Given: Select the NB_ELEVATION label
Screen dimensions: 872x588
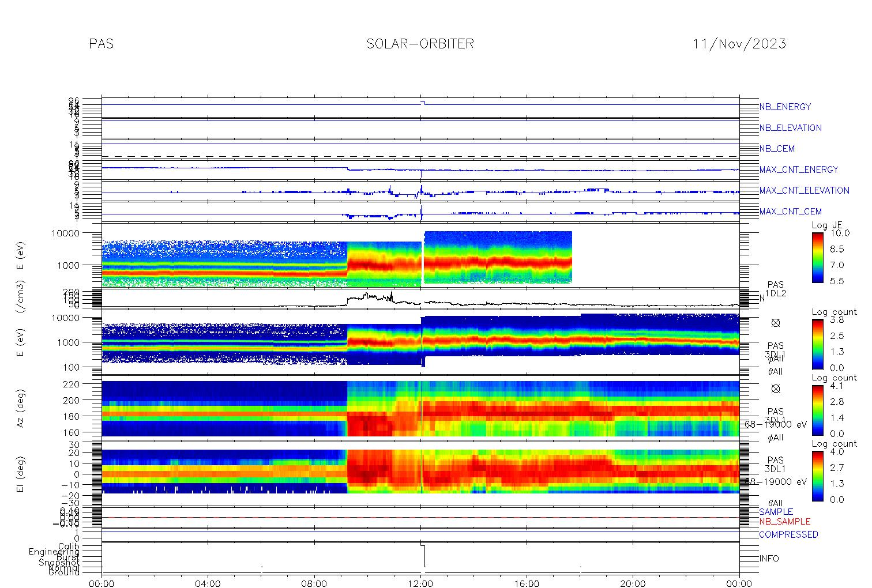Looking at the screenshot, I should click(x=790, y=128).
